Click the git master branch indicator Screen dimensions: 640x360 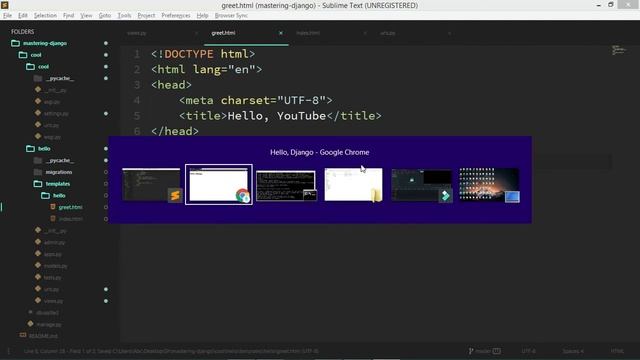484,351
